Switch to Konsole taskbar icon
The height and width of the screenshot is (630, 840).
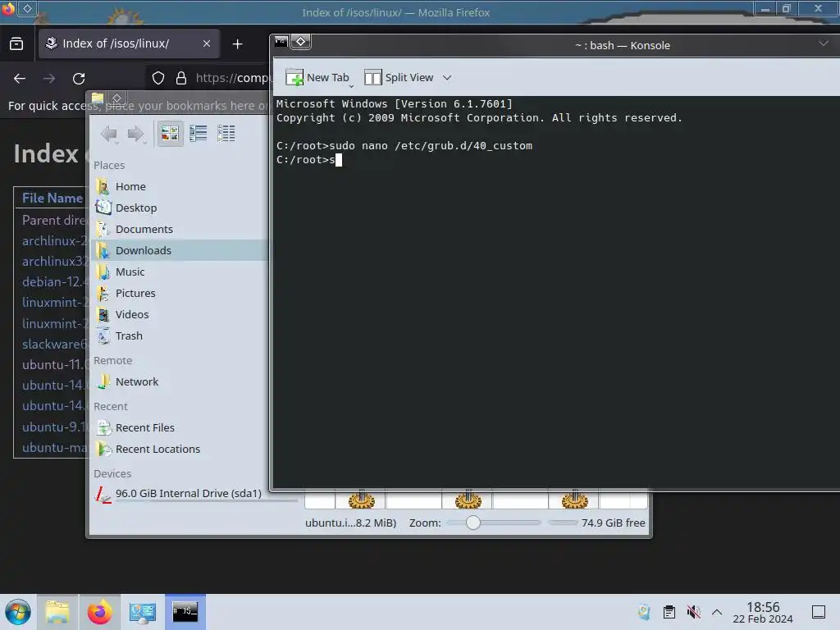(185, 612)
